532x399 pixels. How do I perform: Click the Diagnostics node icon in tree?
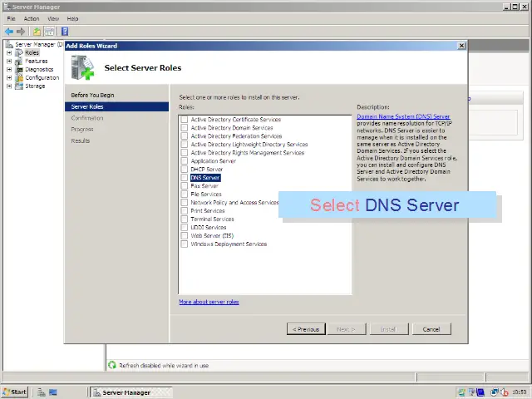(x=19, y=69)
